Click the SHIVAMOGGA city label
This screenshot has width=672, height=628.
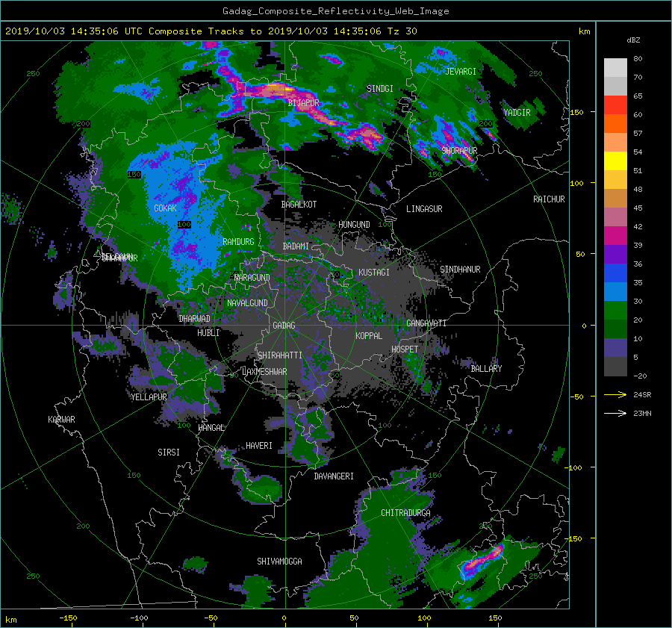pos(279,562)
